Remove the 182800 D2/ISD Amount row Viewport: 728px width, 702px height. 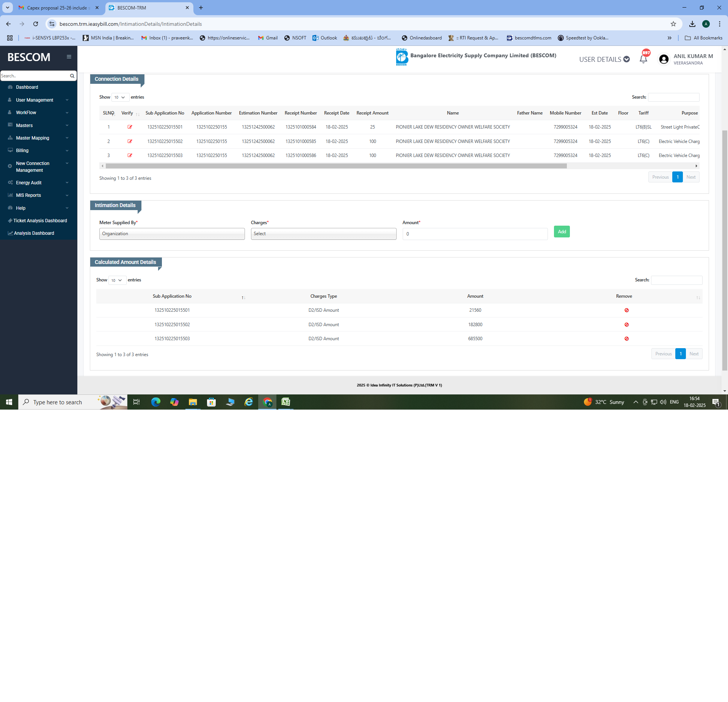(x=626, y=325)
